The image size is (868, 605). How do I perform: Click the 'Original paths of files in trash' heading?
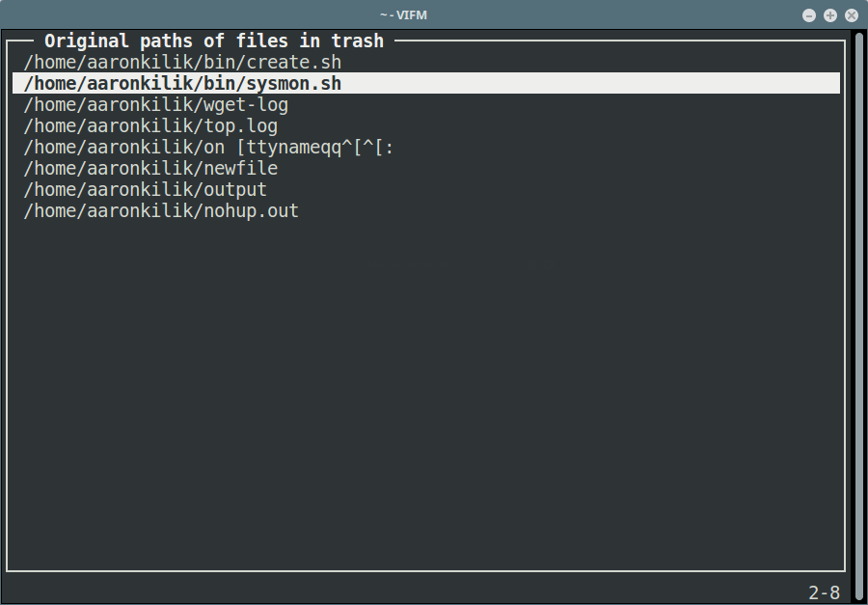coord(214,41)
